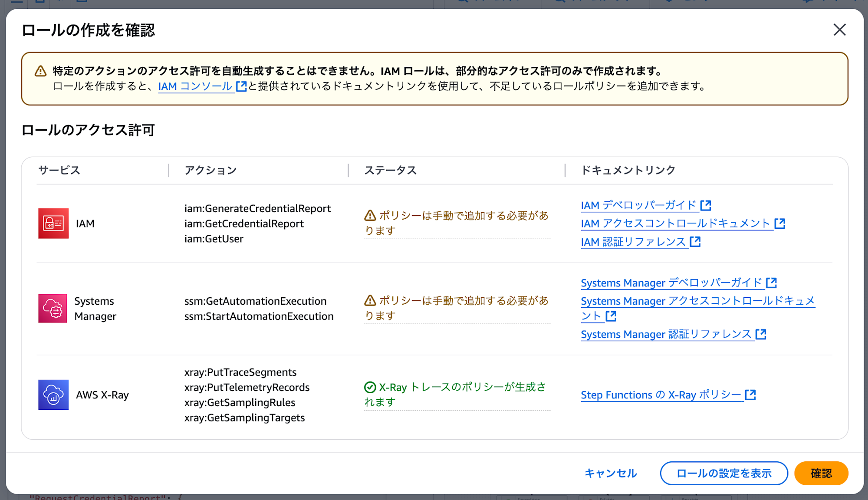Open the Systems Manager 認証リファレンス link
868x500 pixels.
[666, 334]
